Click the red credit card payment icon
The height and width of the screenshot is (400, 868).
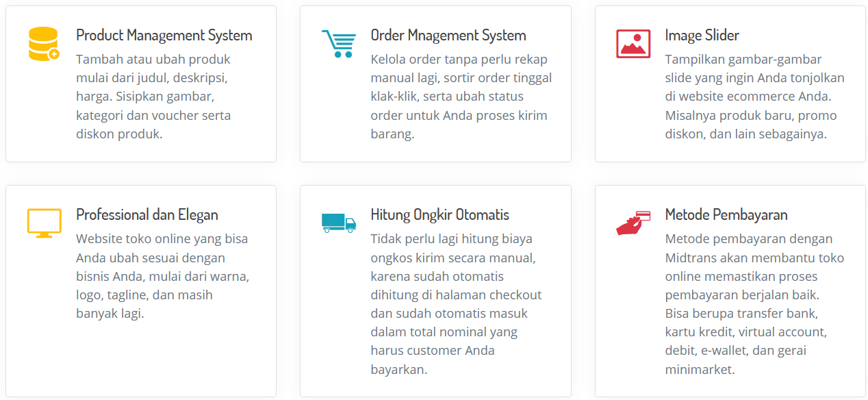click(633, 223)
